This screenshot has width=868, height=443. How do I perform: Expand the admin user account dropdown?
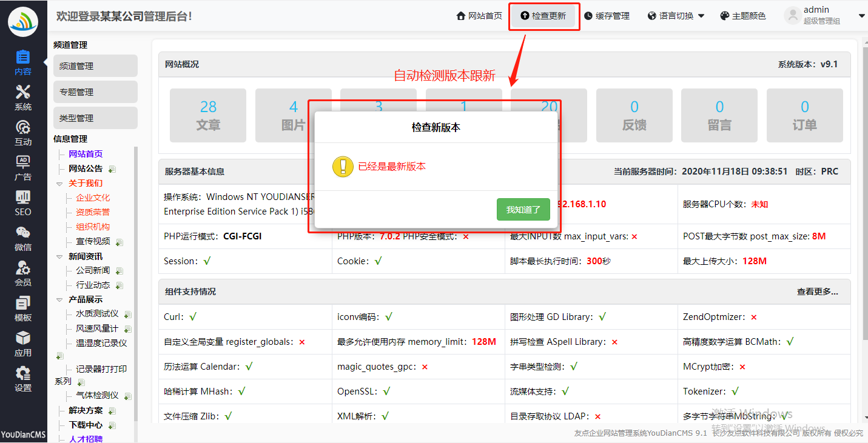[824, 16]
